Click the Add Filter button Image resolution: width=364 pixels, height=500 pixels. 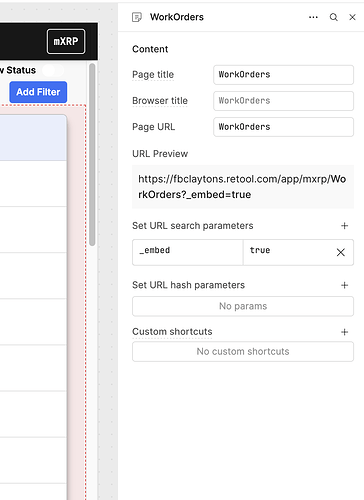pyautogui.click(x=38, y=92)
